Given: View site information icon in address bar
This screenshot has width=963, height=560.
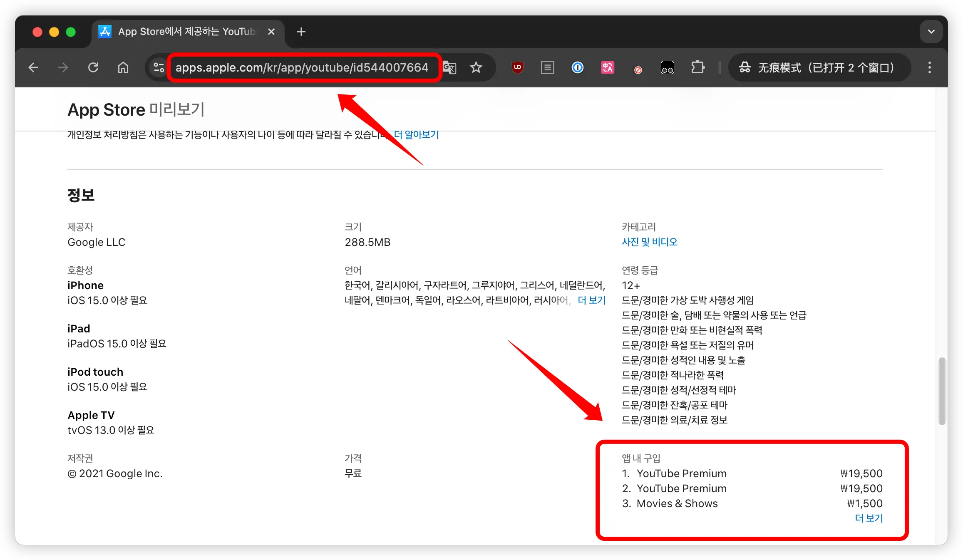Looking at the screenshot, I should click(159, 67).
